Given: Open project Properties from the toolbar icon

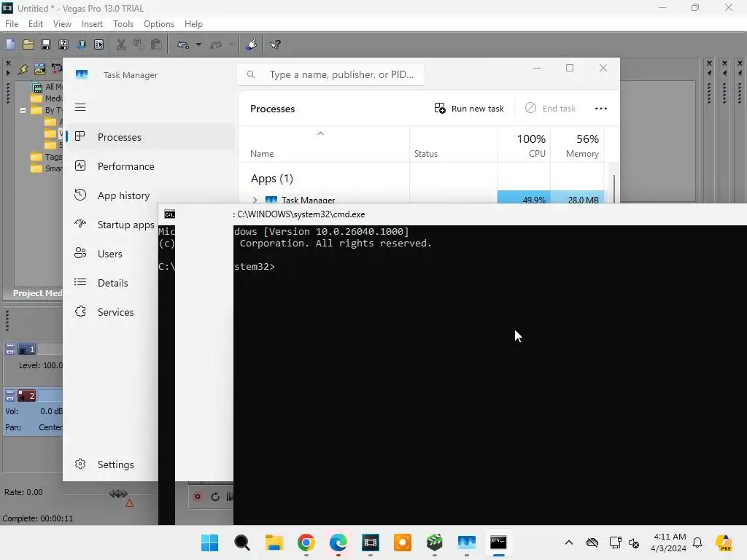Looking at the screenshot, I should [98, 44].
